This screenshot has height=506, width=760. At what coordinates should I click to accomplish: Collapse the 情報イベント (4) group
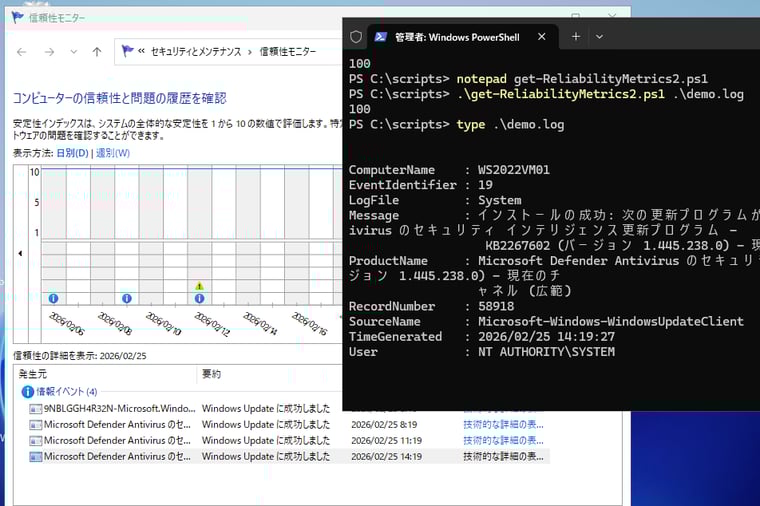[66, 392]
